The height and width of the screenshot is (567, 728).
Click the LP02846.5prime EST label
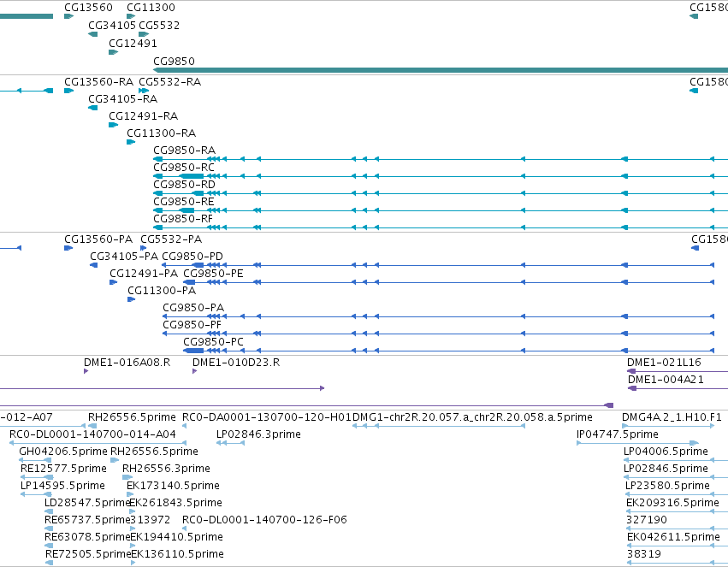[666, 470]
